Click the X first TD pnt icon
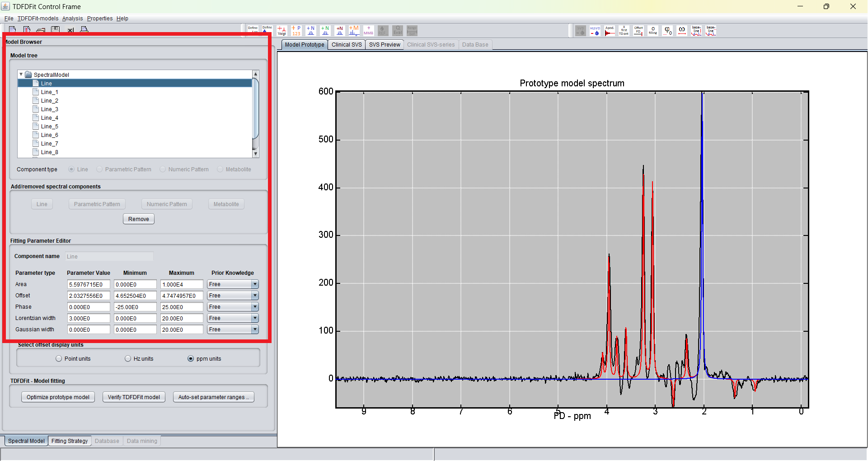868x461 pixels. pyautogui.click(x=624, y=30)
